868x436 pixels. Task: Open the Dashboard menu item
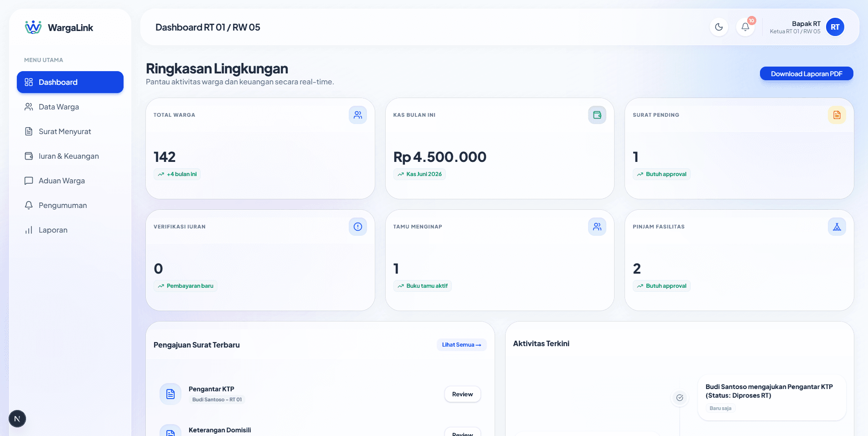click(x=70, y=82)
